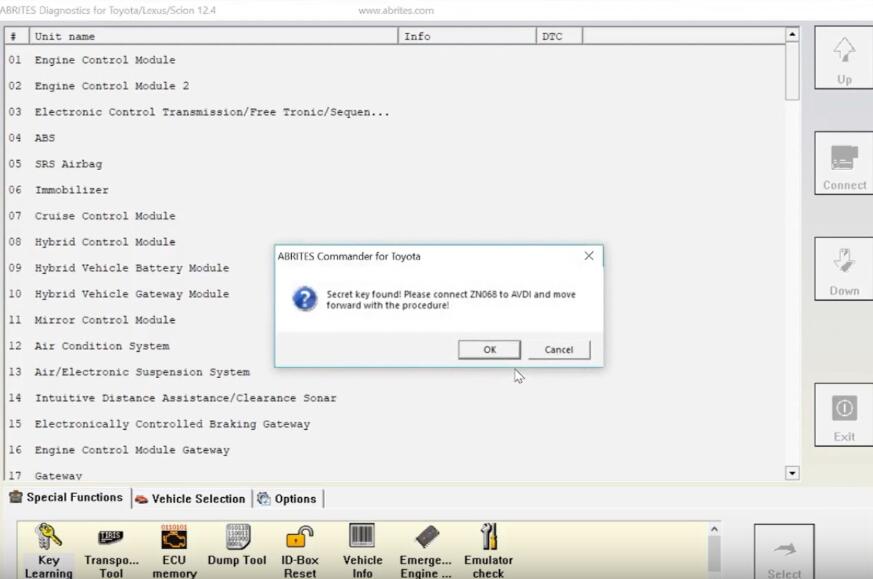
Task: Open Vehicle Info barcode icon
Action: coord(362,546)
